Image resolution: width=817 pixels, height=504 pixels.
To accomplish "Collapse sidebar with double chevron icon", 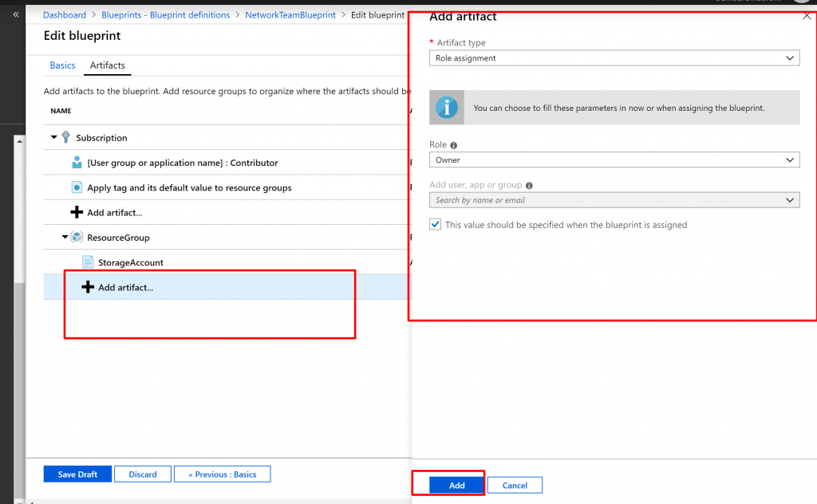I will click(x=16, y=14).
